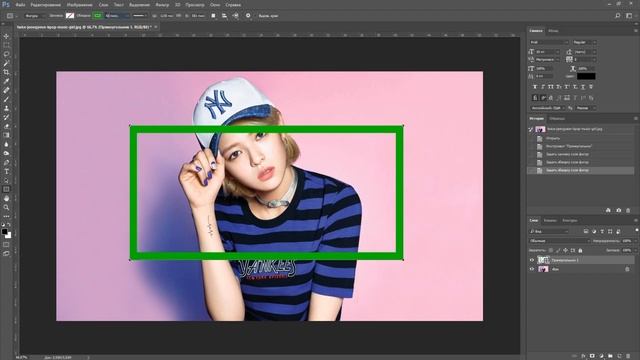This screenshot has width=640, height=360.
Task: Select the Horizontal Type tool
Action: (x=6, y=171)
